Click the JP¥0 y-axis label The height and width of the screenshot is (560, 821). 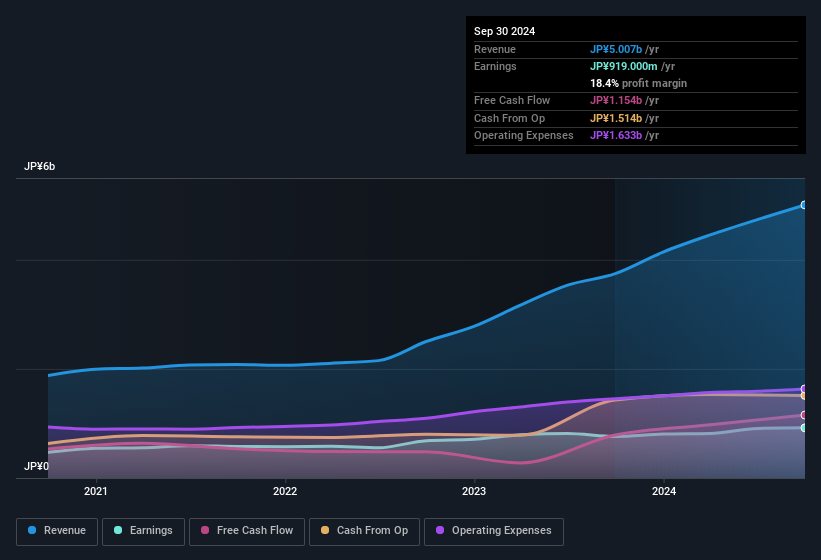click(36, 466)
